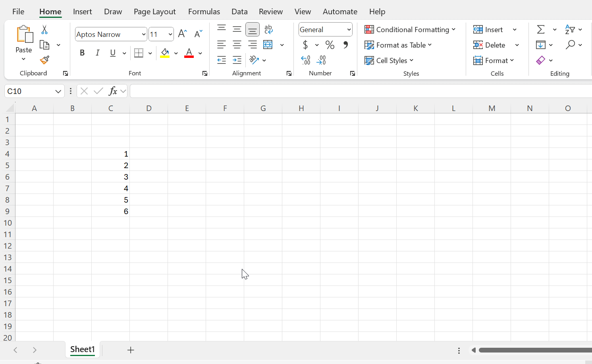Toggle Underline formatting
Viewport: 592px width, 364px height.
[x=113, y=53]
